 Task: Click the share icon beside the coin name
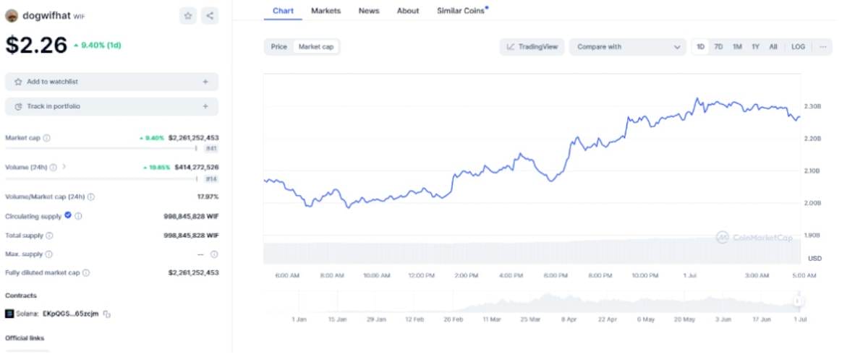[x=209, y=16]
